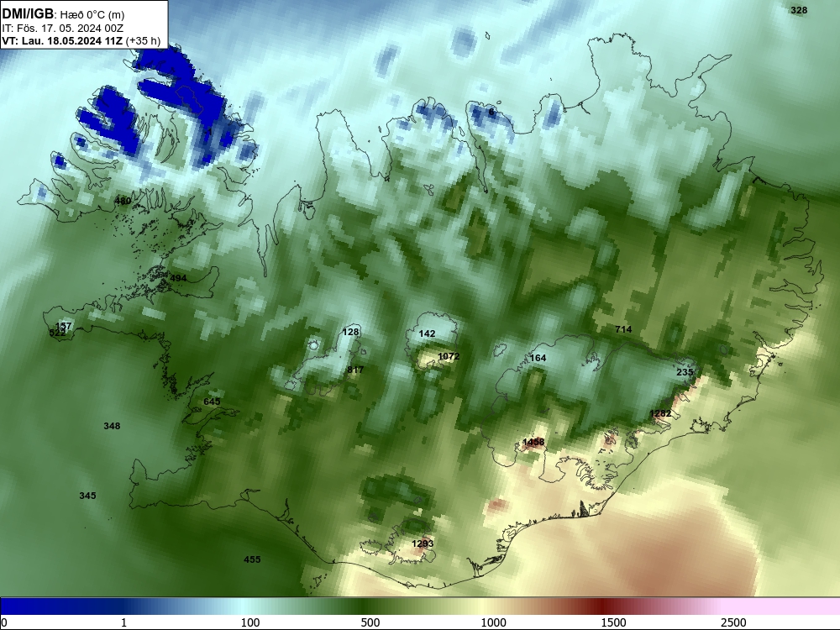The width and height of the screenshot is (840, 630).
Task: Click the map value 455
Action: pos(252,559)
